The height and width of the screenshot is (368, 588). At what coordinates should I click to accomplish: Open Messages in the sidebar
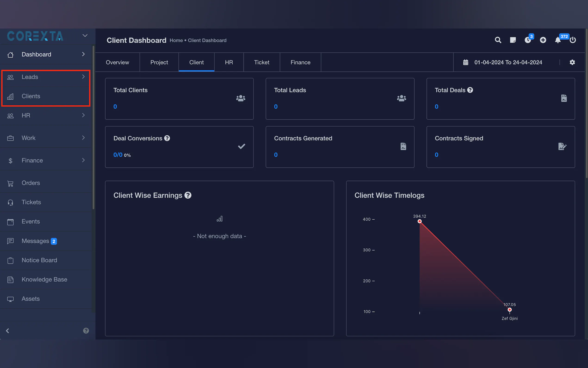[x=35, y=241]
